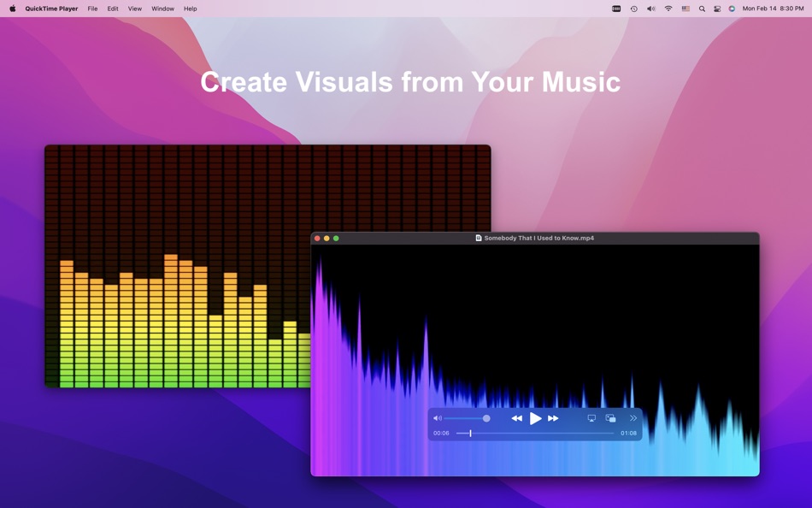Open Time Machine from menu bar
The width and height of the screenshot is (812, 508).
634,9
